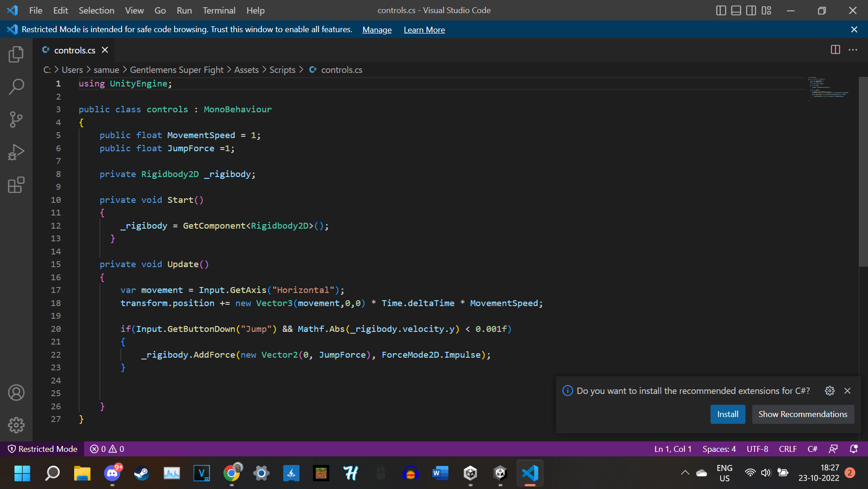The image size is (868, 489).
Task: Open the Extensions view
Action: click(x=16, y=185)
